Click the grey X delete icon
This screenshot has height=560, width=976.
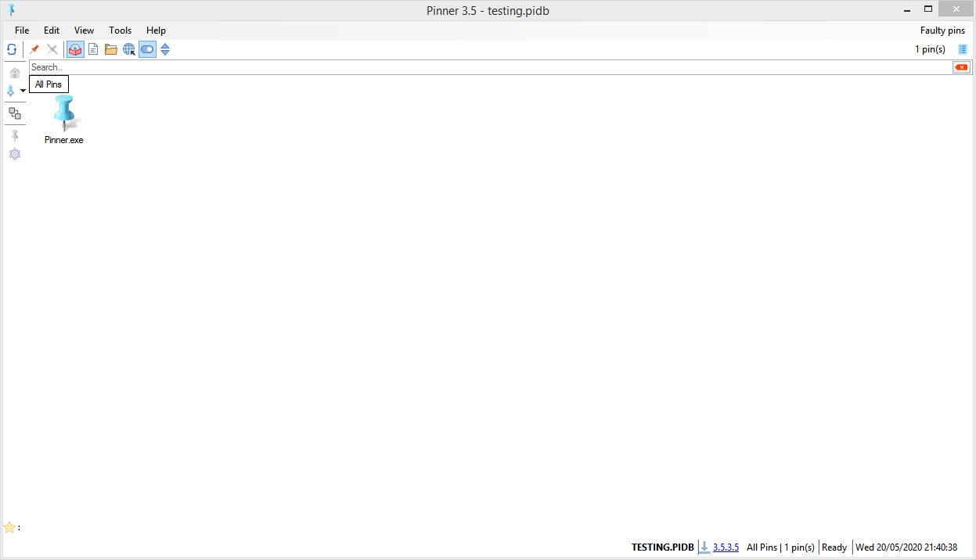52,49
